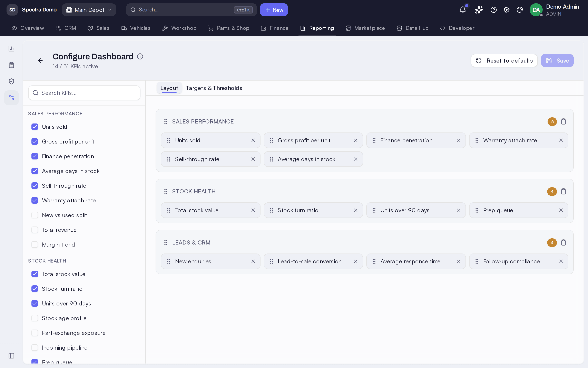Click the DA user avatar

click(x=536, y=10)
